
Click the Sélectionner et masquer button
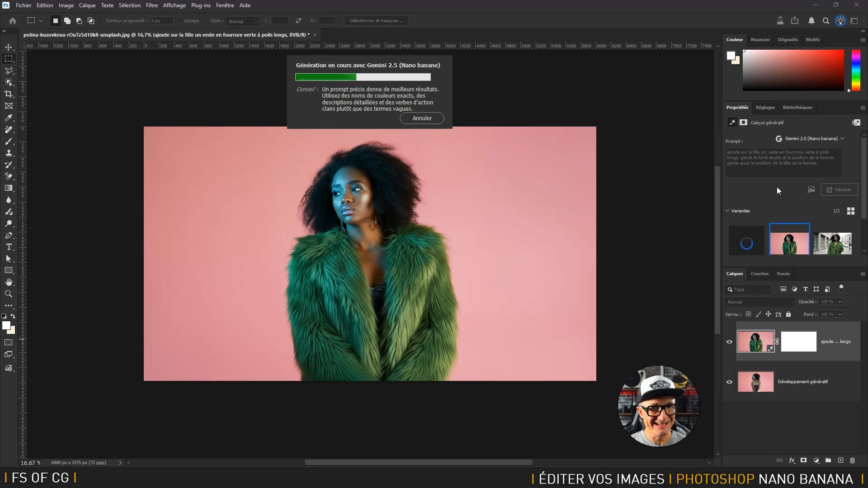(x=376, y=21)
